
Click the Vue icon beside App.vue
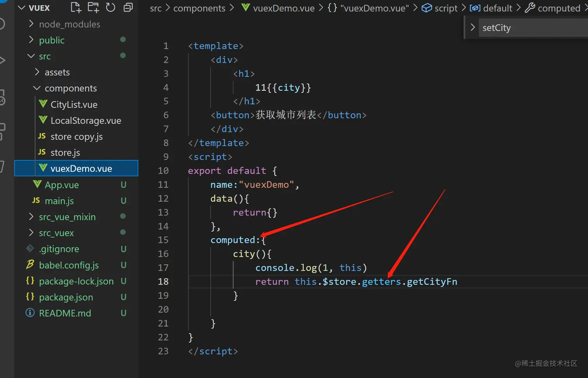tap(37, 184)
